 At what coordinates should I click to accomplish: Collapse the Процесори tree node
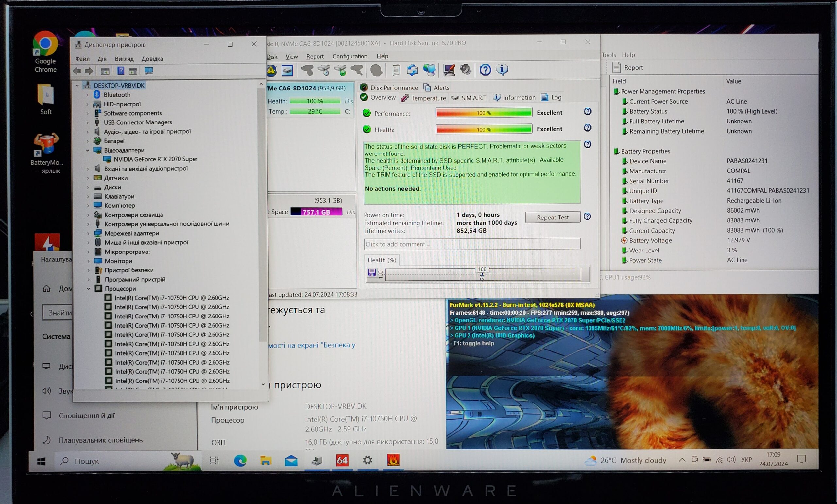click(x=88, y=289)
